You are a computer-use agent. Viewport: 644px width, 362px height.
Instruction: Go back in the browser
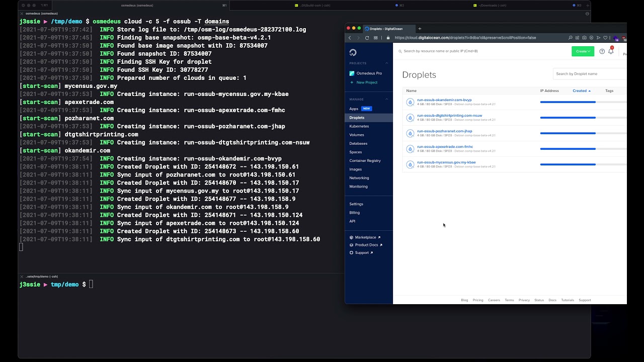tap(350, 38)
